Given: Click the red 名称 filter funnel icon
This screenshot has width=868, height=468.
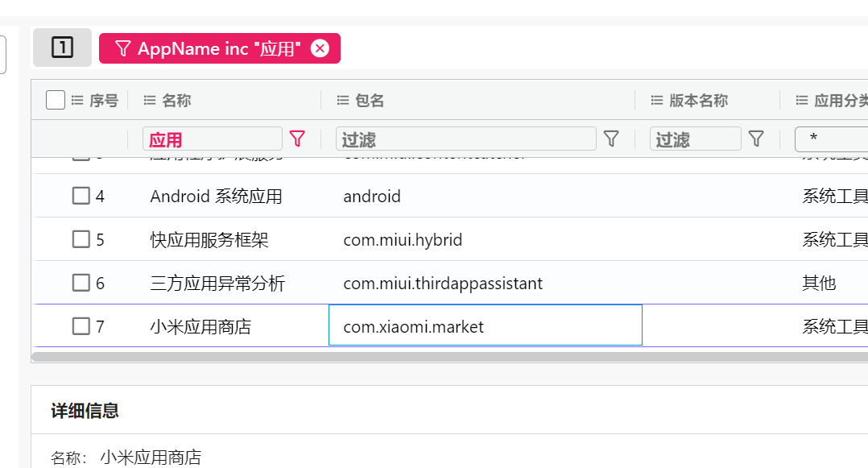Looking at the screenshot, I should tap(297, 139).
